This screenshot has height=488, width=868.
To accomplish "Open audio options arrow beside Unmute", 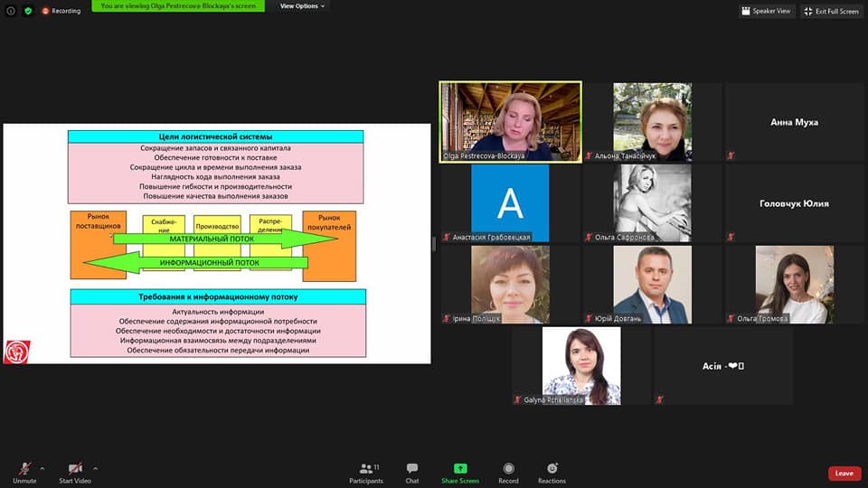I will pos(42,468).
